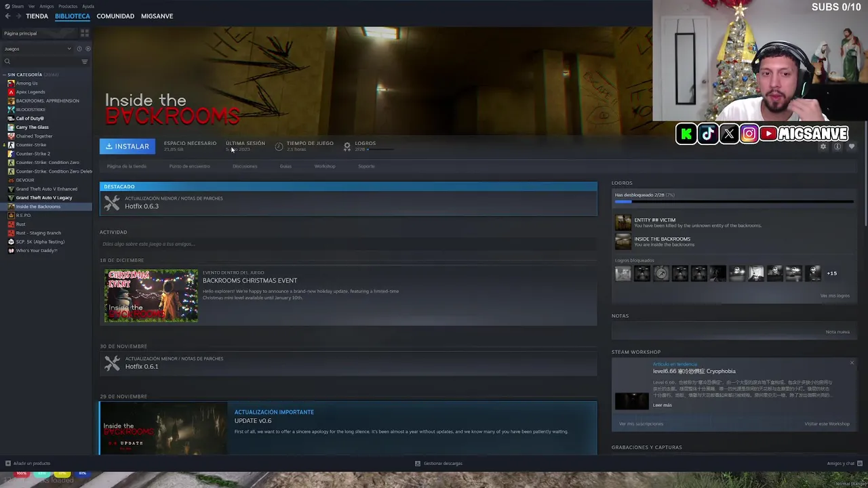
Task: Add game to favorites heart
Action: [852, 146]
